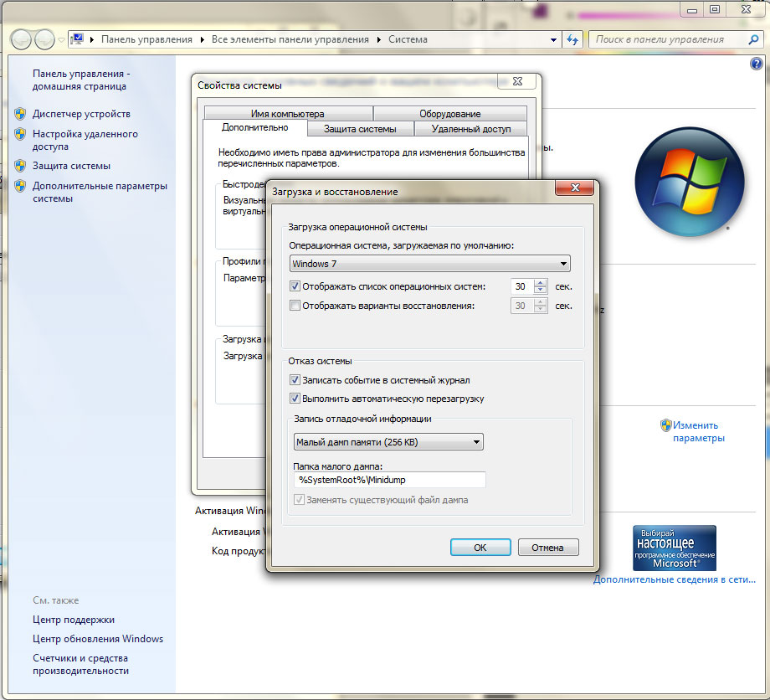
Task: Click the forward navigation arrow button
Action: 44,39
